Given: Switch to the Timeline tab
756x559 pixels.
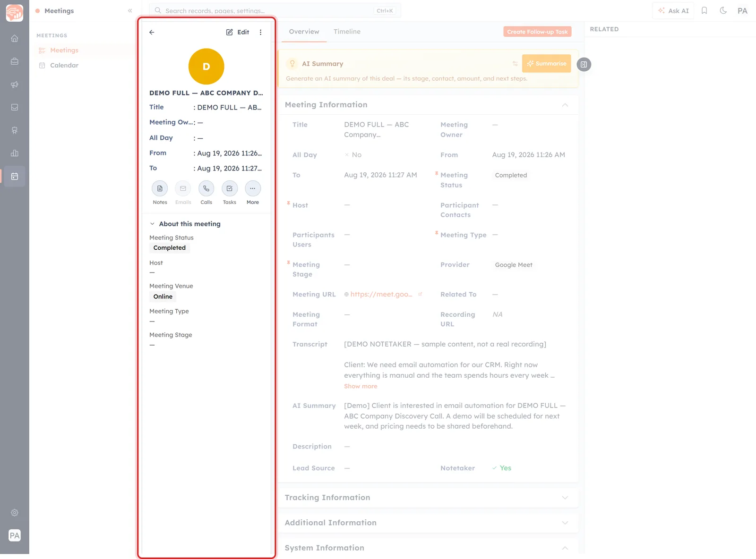Looking at the screenshot, I should click(x=347, y=32).
